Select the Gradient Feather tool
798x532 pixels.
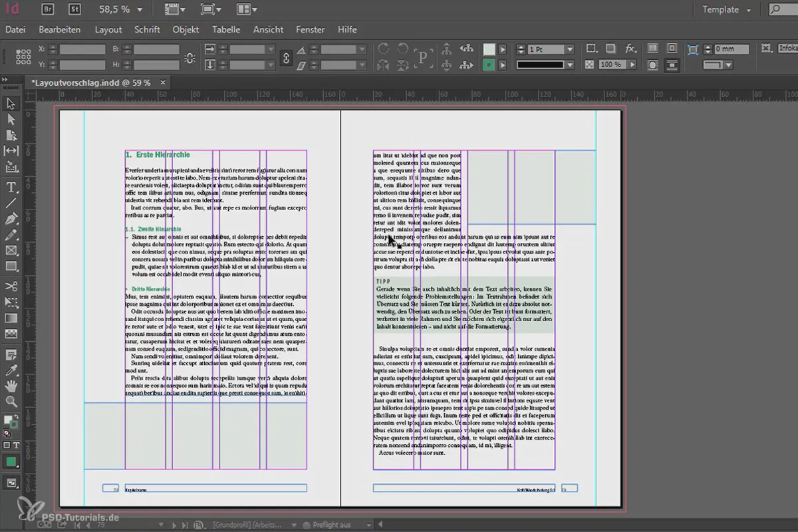coord(11,334)
